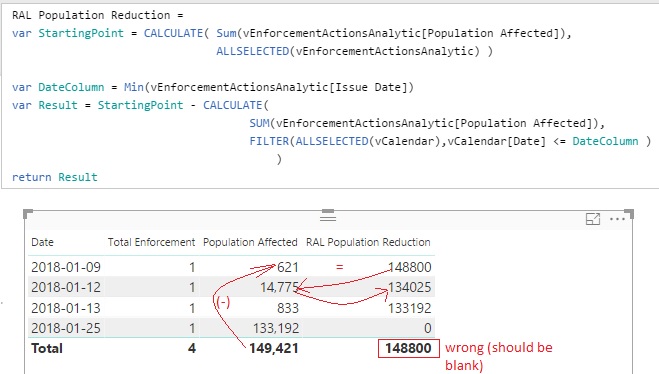659x374 pixels.
Task: Select the Population Affected value 133,192
Action: tap(276, 328)
